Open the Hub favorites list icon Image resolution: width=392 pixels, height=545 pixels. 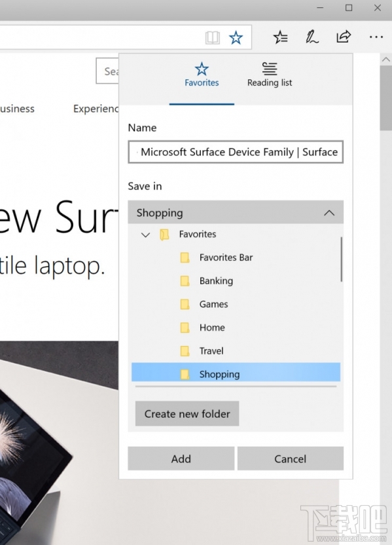coord(280,37)
